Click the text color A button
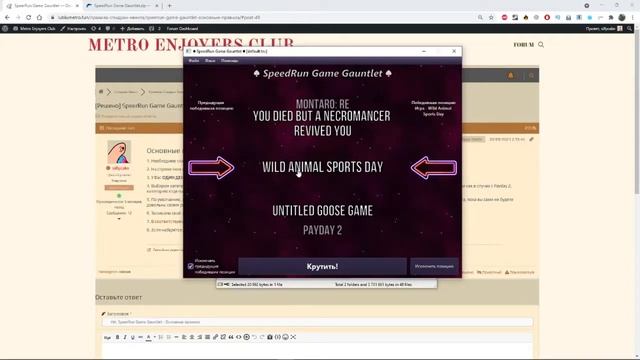The image size is (640, 360). (149, 337)
